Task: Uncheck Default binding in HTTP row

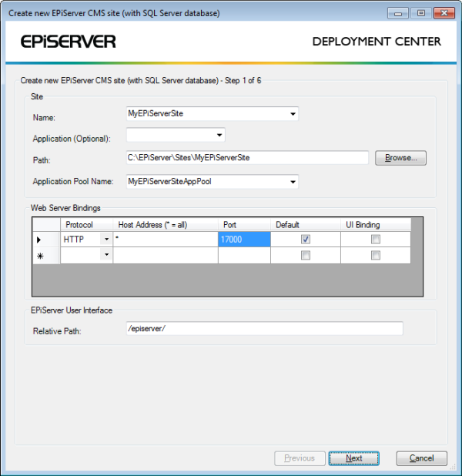Action: pyautogui.click(x=306, y=240)
